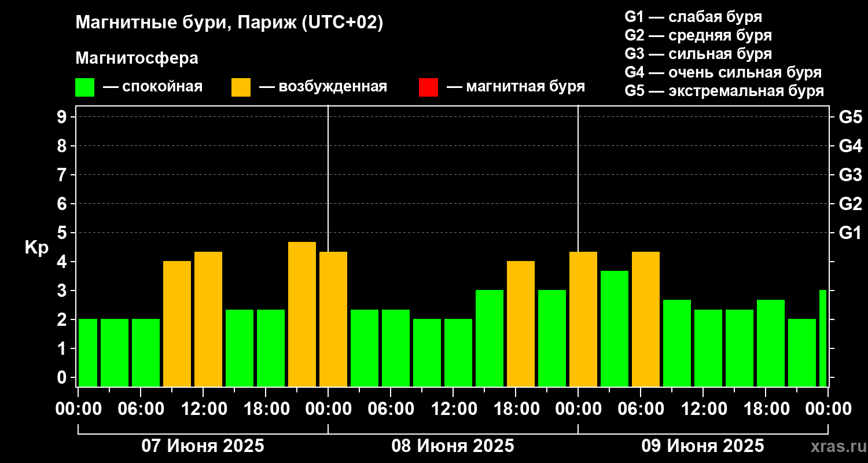
Task: Click the 'G5 — экстремальная буря' line
Action: tap(724, 91)
